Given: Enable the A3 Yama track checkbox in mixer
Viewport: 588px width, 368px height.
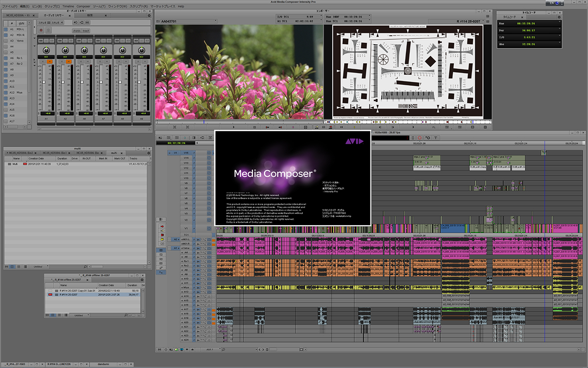Looking at the screenshot, I should pyautogui.click(x=5, y=41).
